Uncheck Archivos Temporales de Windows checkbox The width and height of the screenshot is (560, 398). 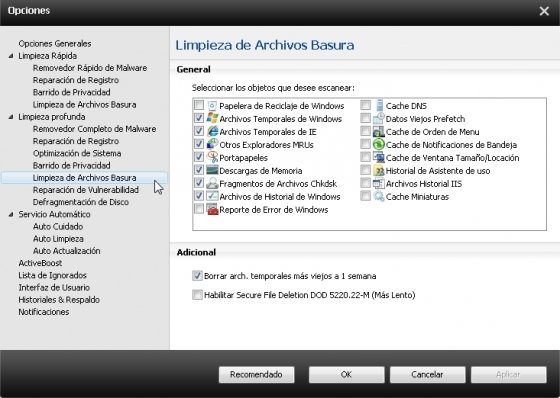[199, 118]
